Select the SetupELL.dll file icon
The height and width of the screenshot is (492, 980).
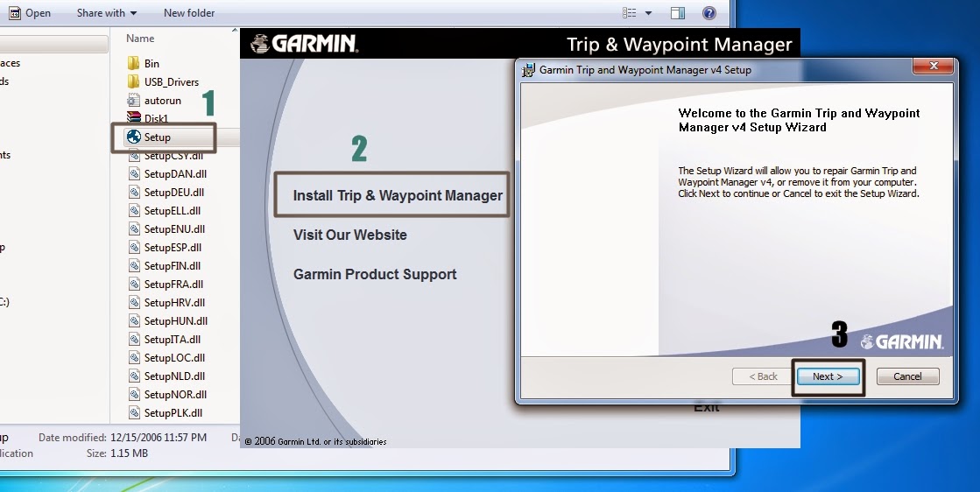[x=134, y=210]
